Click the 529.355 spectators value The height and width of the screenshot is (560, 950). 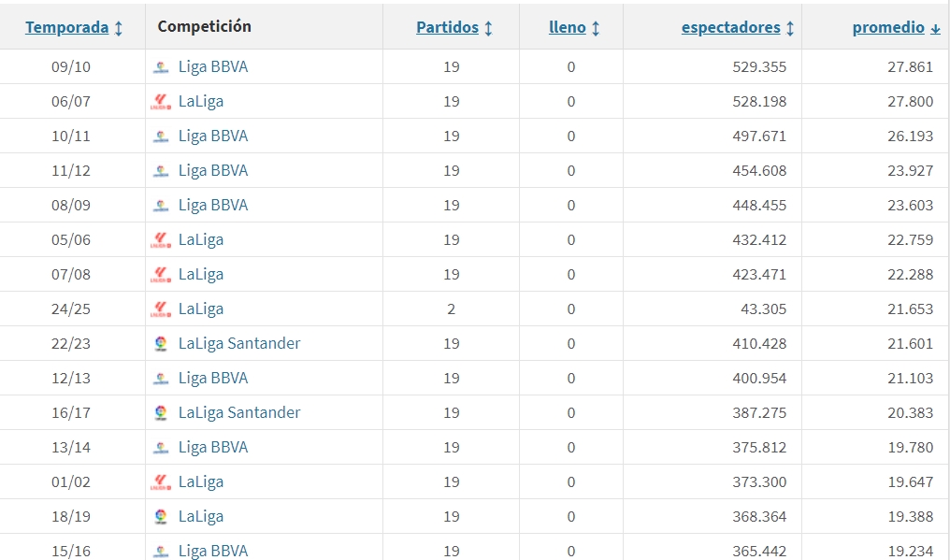pos(759,67)
